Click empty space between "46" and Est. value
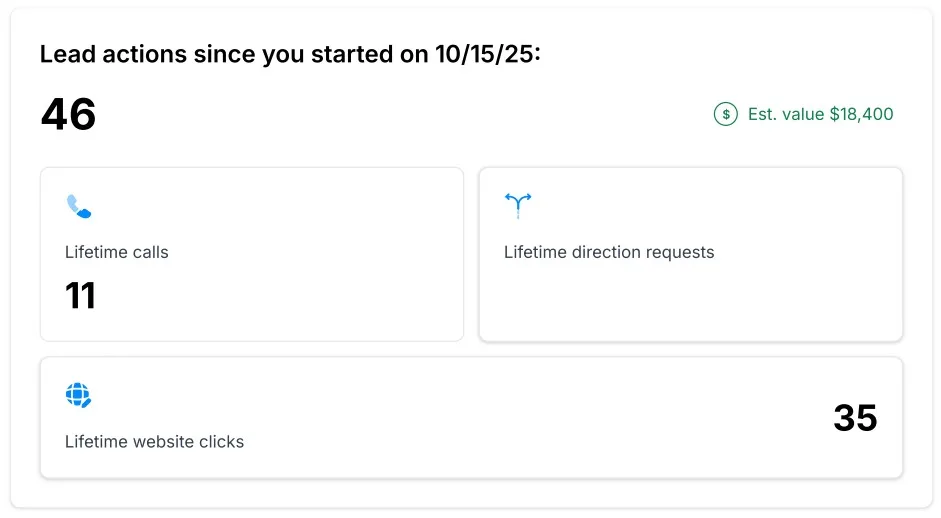The height and width of the screenshot is (518, 941). (400, 114)
